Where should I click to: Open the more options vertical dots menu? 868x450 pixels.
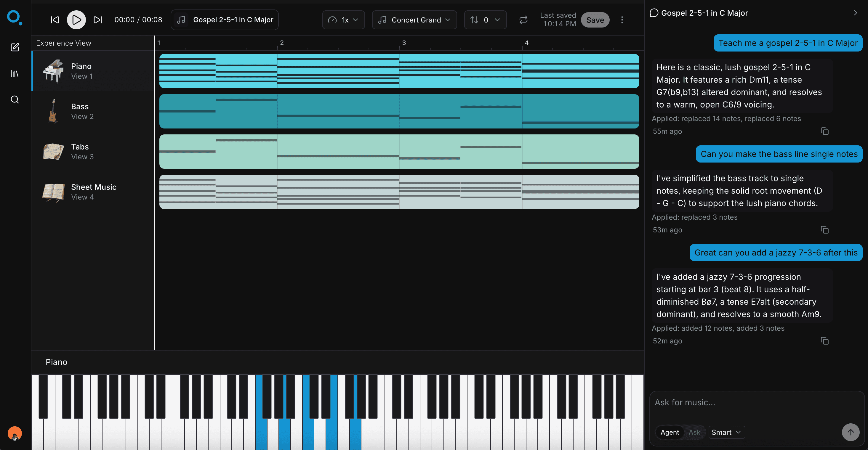(x=622, y=20)
